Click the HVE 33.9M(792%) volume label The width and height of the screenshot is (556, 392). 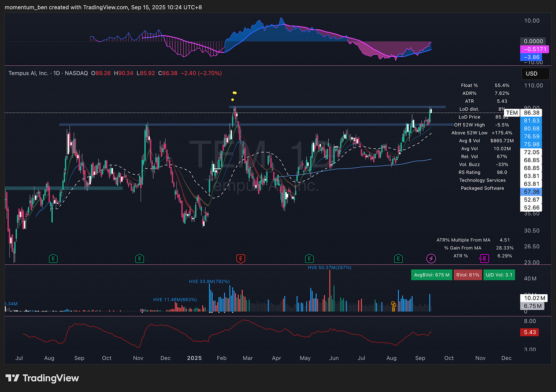point(209,282)
